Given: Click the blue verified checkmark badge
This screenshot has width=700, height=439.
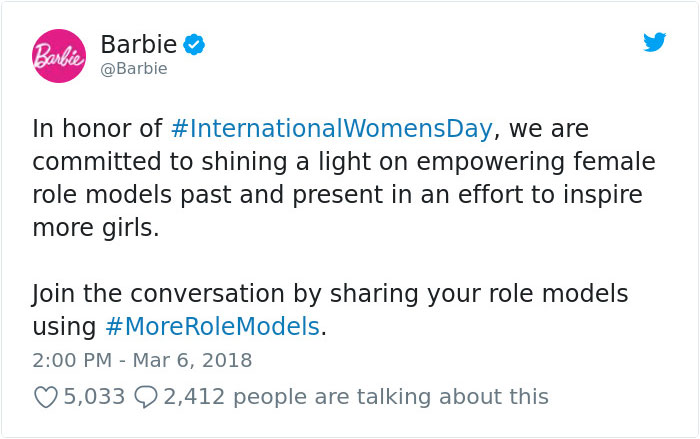Looking at the screenshot, I should pos(195,45).
